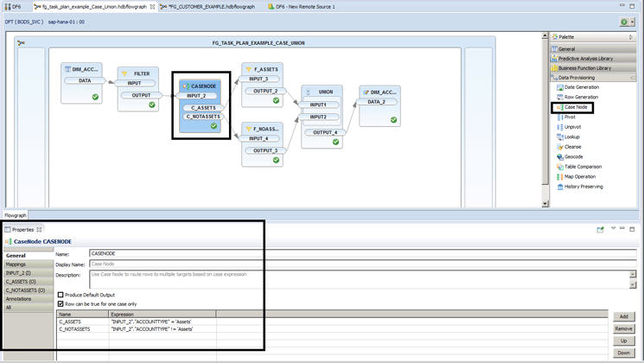Image resolution: width=644 pixels, height=363 pixels.
Task: Select the History Preserving tool
Action: (583, 187)
